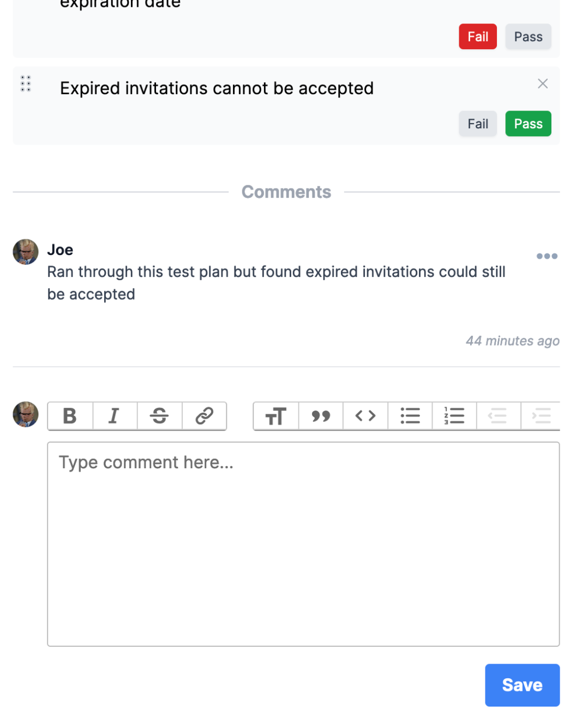Screen dimensions: 576x728
Task: Create a numbered list
Action: tap(454, 416)
